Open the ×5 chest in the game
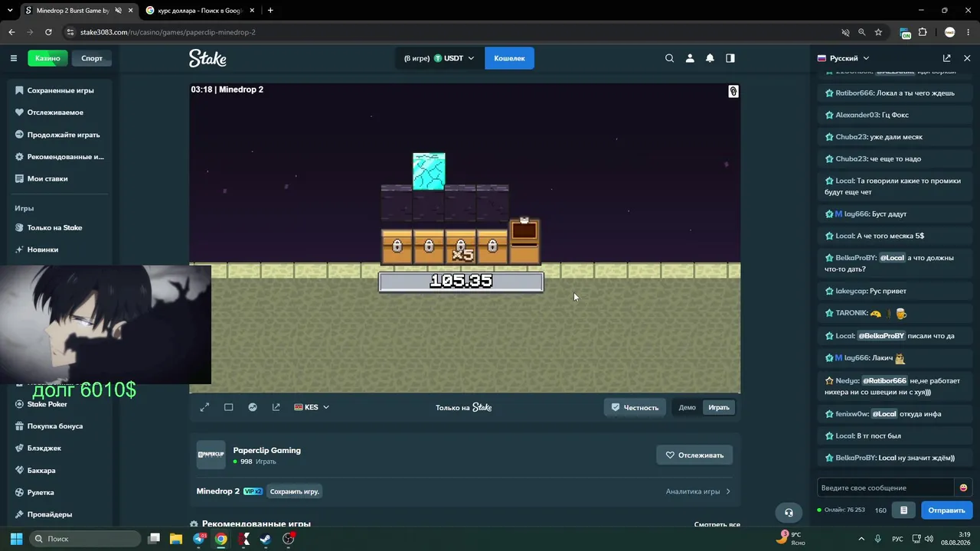This screenshot has height=551, width=980. [461, 247]
